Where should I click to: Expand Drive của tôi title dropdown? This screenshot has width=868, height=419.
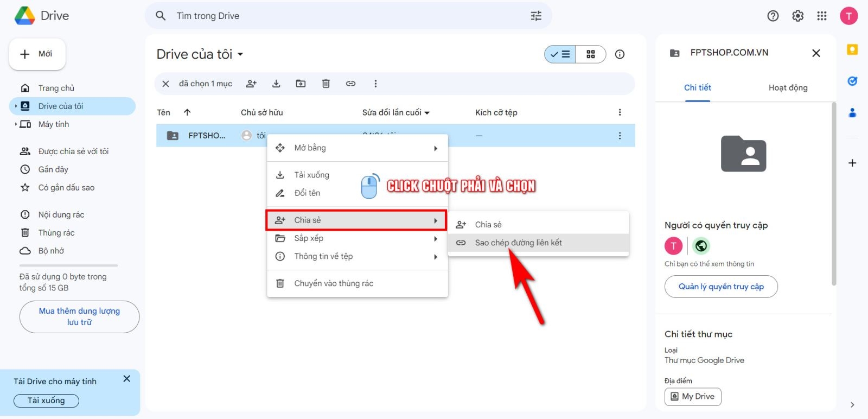[240, 54]
